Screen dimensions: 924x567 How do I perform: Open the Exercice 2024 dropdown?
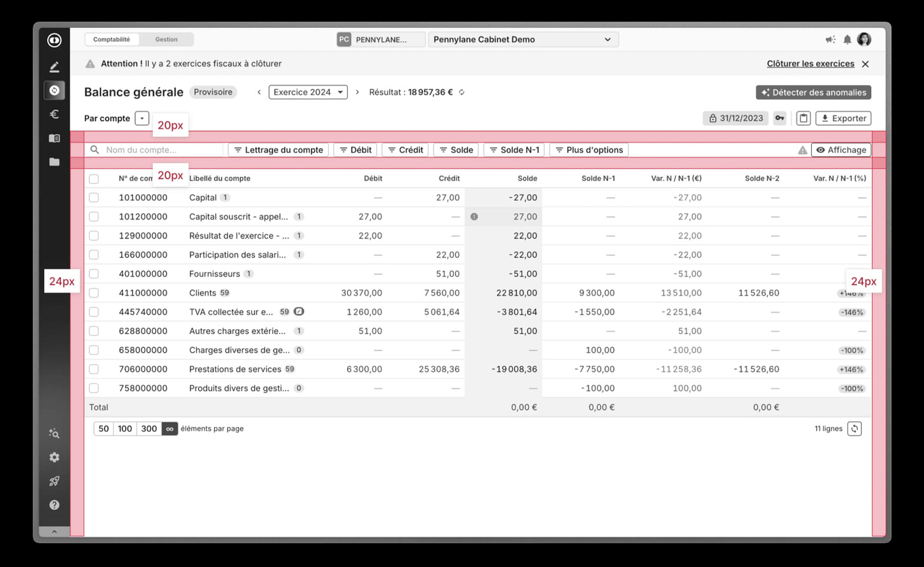308,92
